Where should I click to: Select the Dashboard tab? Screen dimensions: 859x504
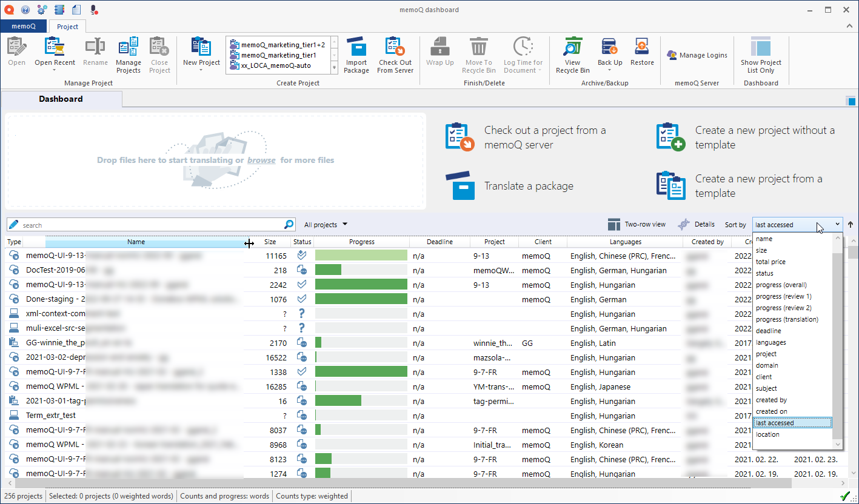tap(61, 99)
